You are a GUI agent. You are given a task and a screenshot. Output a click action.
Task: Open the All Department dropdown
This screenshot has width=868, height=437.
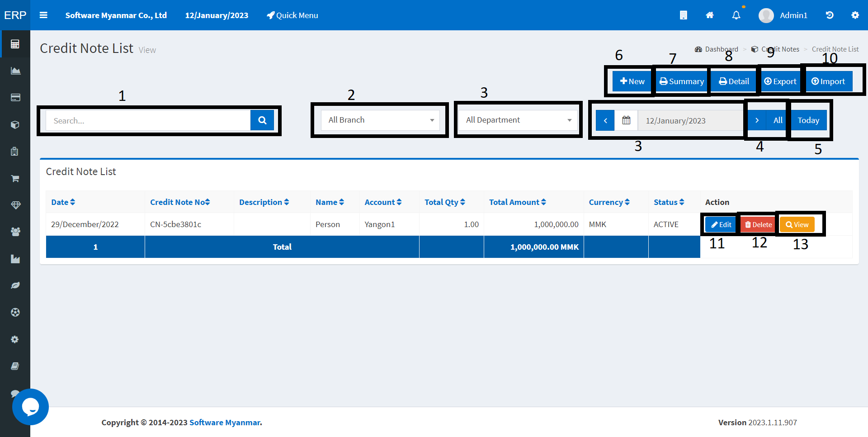coord(518,120)
